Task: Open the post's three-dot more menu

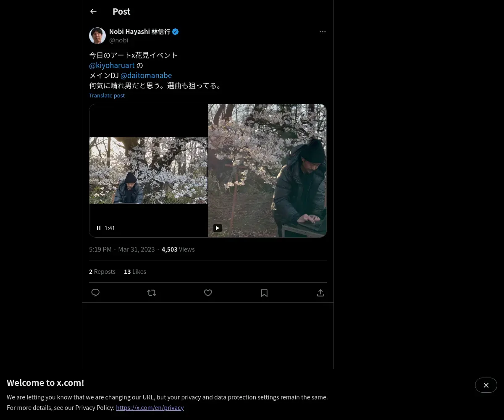Action: [x=323, y=31]
